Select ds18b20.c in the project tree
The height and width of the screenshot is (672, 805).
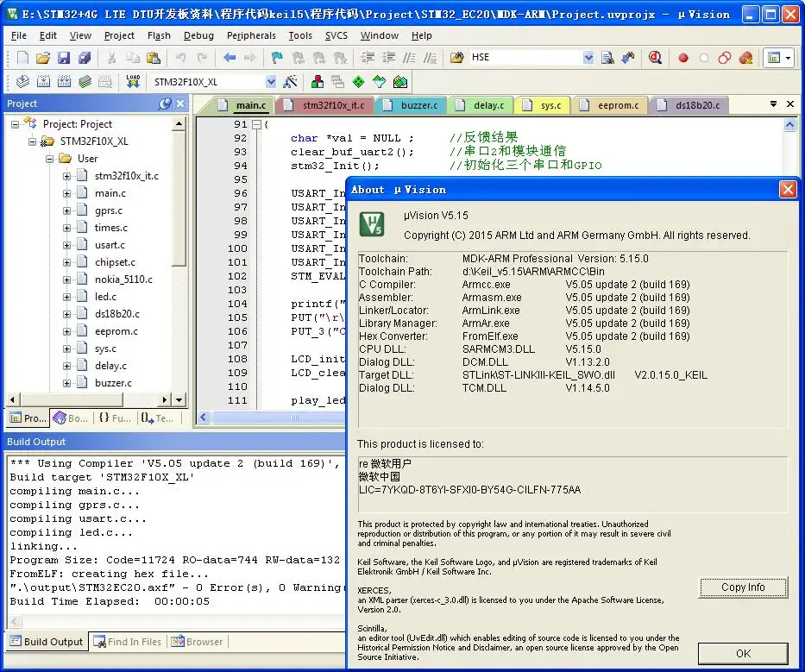[x=117, y=314]
